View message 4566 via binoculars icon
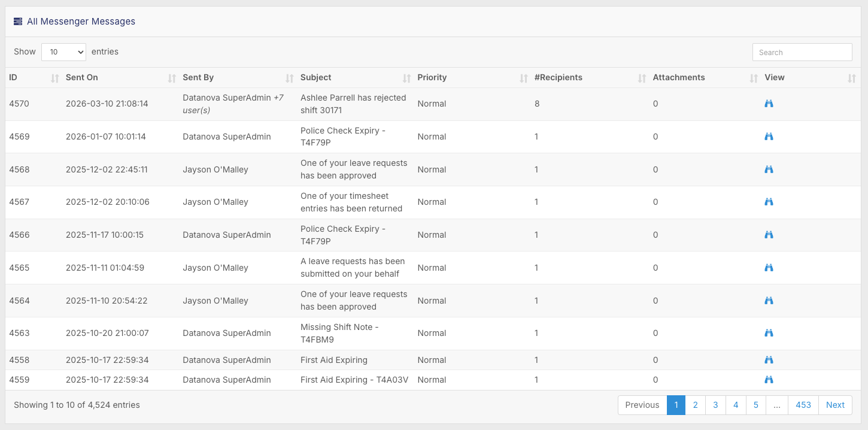 [769, 235]
